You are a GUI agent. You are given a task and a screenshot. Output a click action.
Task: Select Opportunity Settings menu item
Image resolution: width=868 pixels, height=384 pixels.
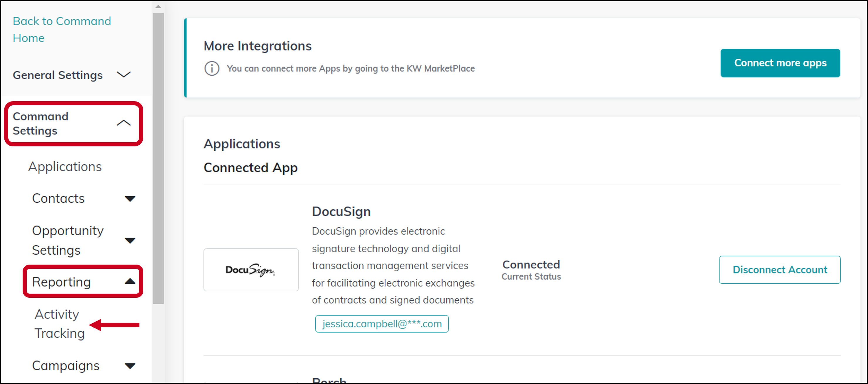click(x=68, y=240)
